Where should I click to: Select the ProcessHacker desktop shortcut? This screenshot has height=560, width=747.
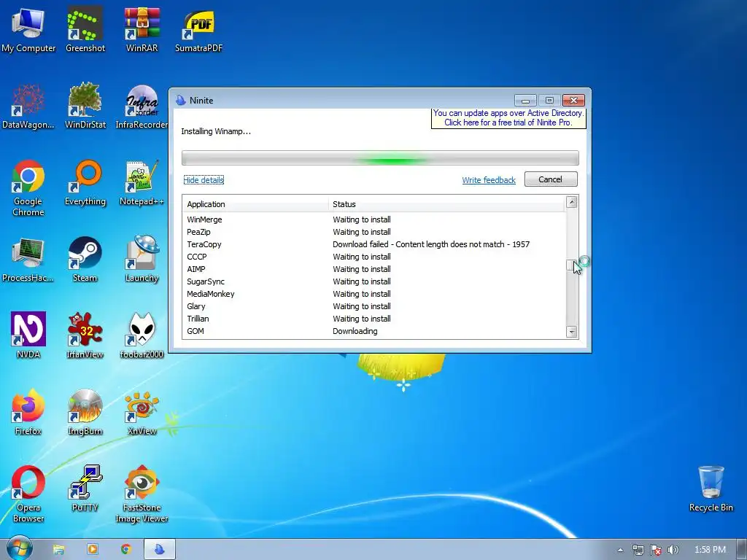[28, 260]
